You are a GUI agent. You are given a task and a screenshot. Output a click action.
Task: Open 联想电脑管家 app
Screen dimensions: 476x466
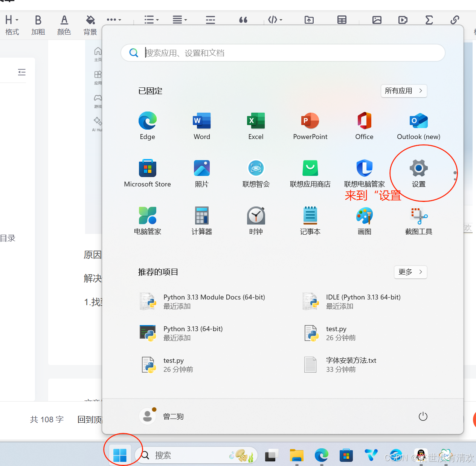point(364,173)
